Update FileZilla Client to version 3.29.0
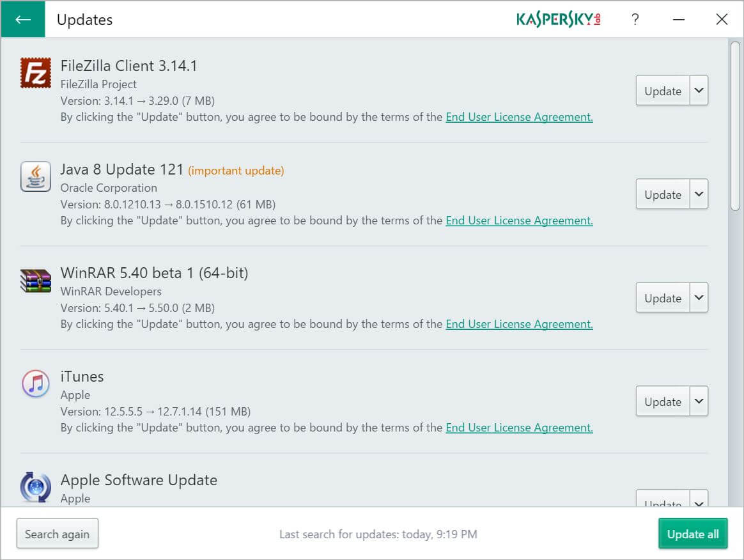 [662, 91]
